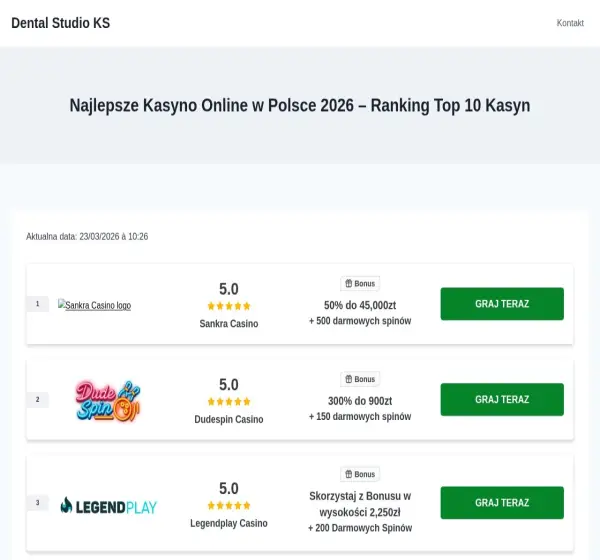Click the rank 1 number badge
The height and width of the screenshot is (560, 600).
click(38, 304)
